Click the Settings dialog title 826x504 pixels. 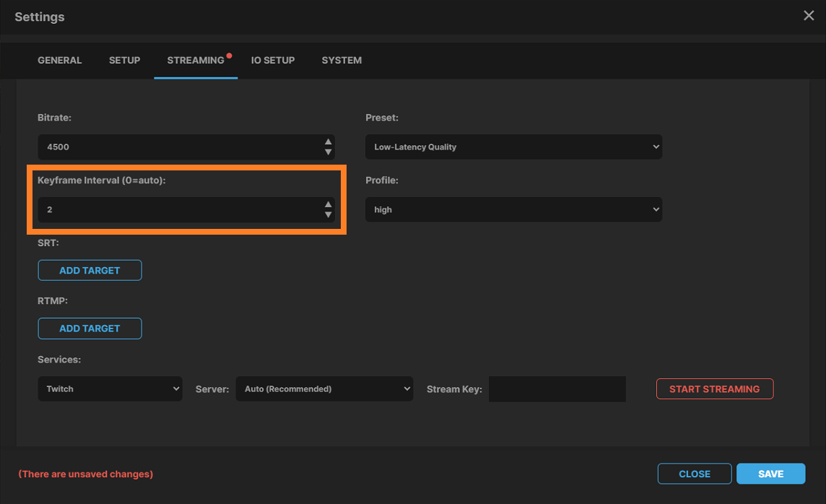[40, 17]
